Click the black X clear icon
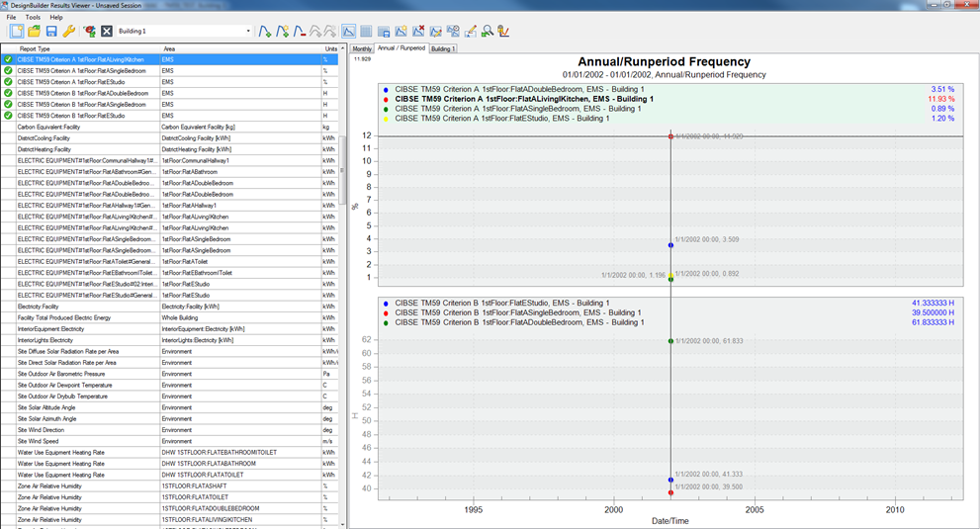Image resolution: width=980 pixels, height=529 pixels. pos(107,32)
